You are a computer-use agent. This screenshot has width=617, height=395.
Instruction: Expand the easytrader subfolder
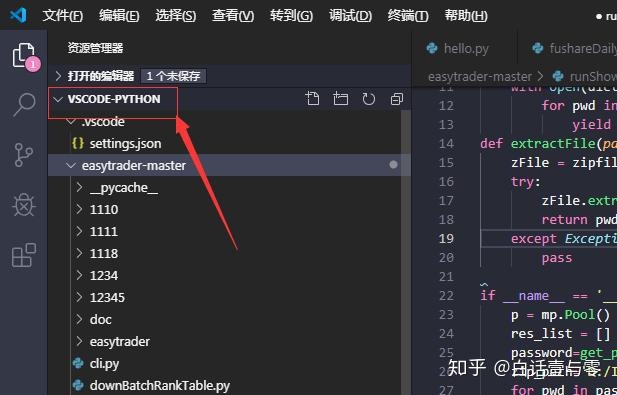pyautogui.click(x=79, y=341)
